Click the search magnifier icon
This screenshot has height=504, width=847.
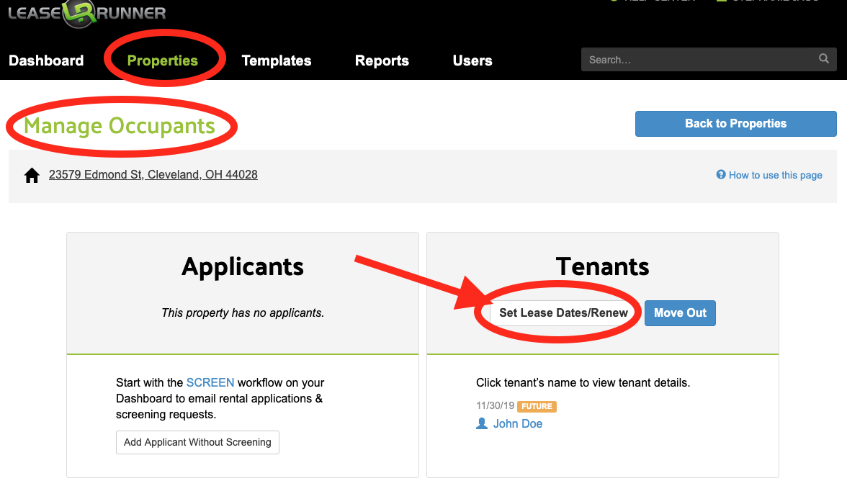click(x=823, y=59)
